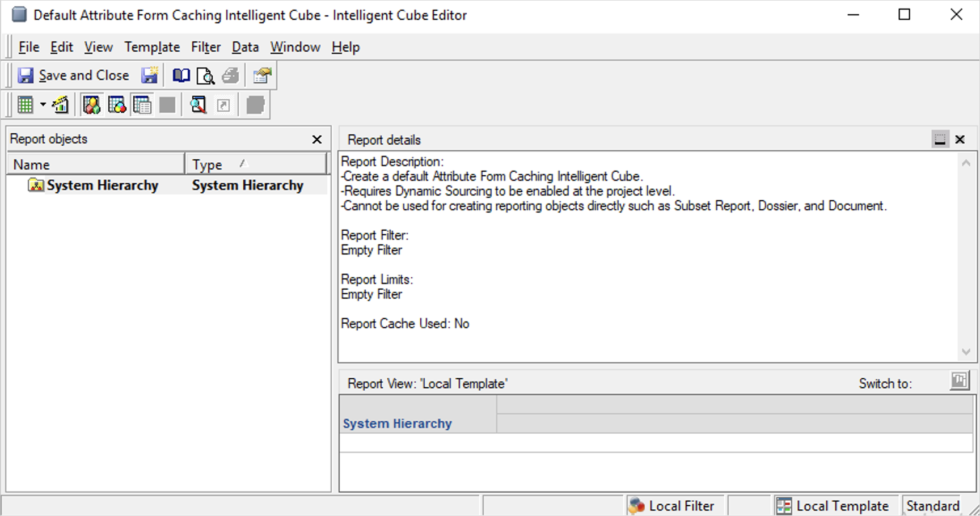
Task: Open the properties icon with hand
Action: pyautogui.click(x=262, y=75)
